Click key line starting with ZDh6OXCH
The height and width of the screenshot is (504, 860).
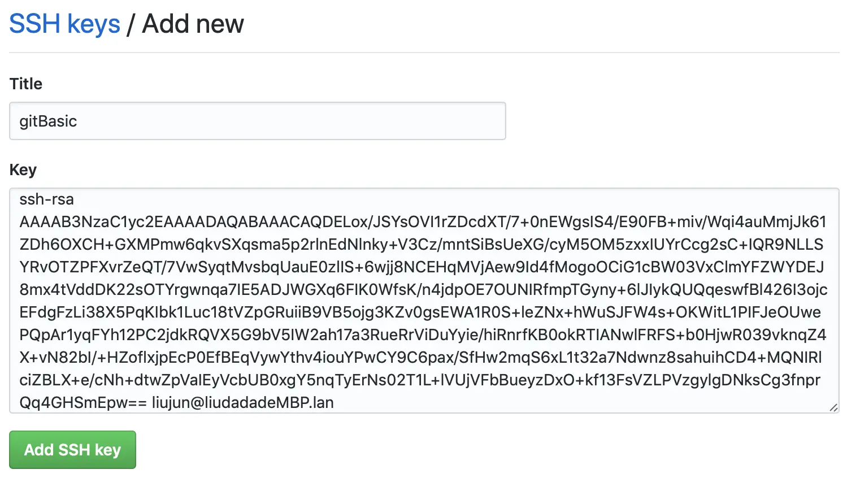[421, 244]
